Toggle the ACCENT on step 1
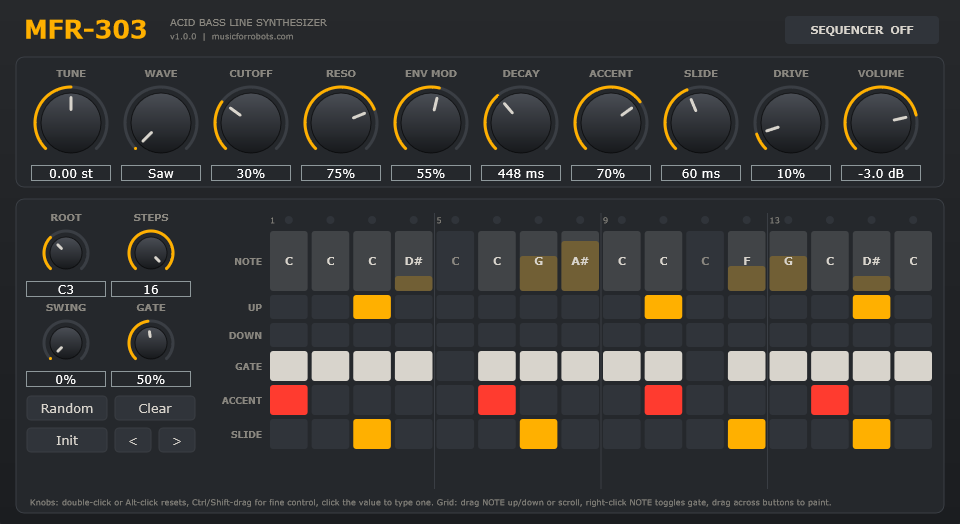The image size is (960, 524). pyautogui.click(x=289, y=400)
